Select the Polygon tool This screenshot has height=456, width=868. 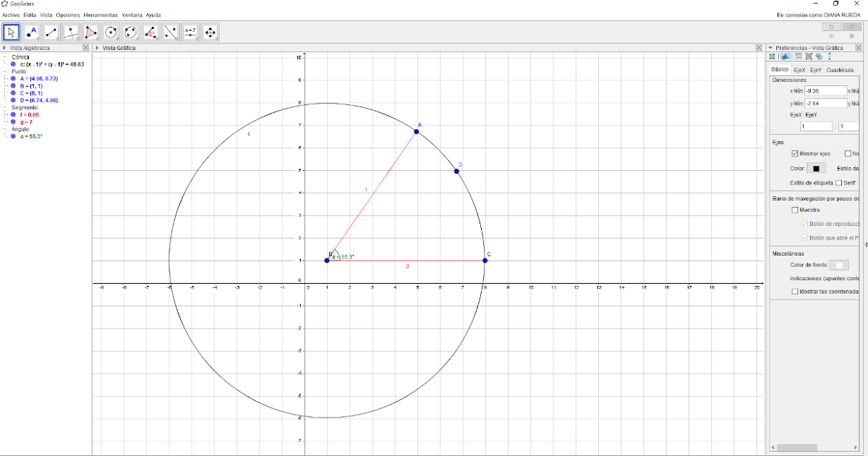point(92,32)
